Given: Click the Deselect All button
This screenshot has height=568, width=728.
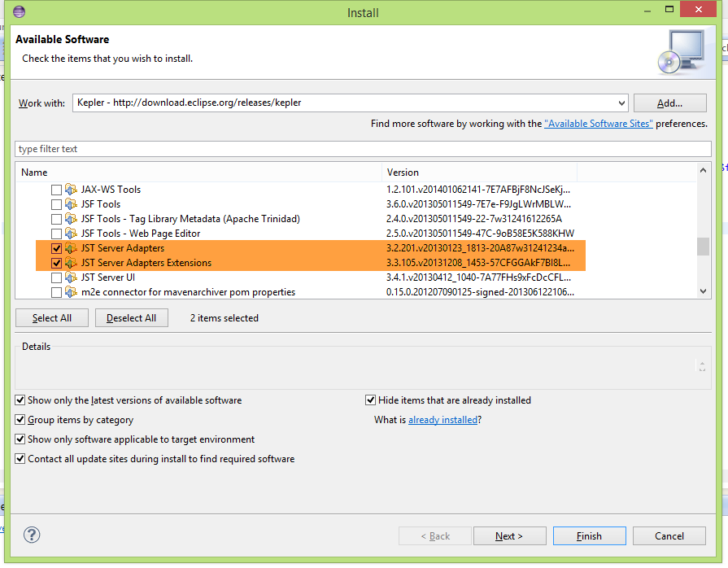Looking at the screenshot, I should (132, 318).
